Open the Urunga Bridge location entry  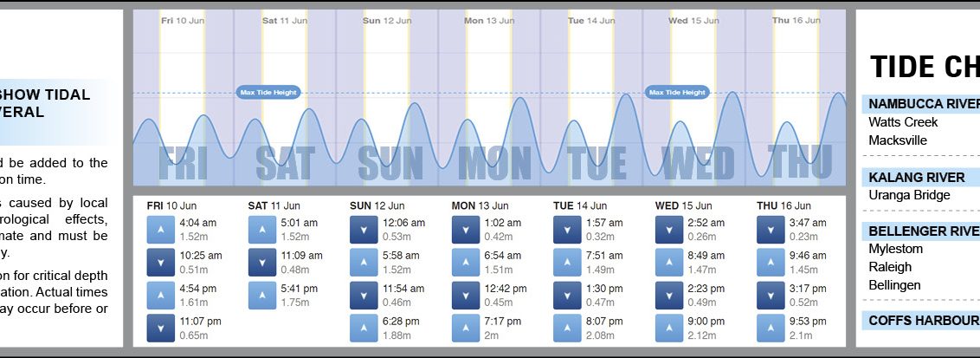(x=909, y=195)
